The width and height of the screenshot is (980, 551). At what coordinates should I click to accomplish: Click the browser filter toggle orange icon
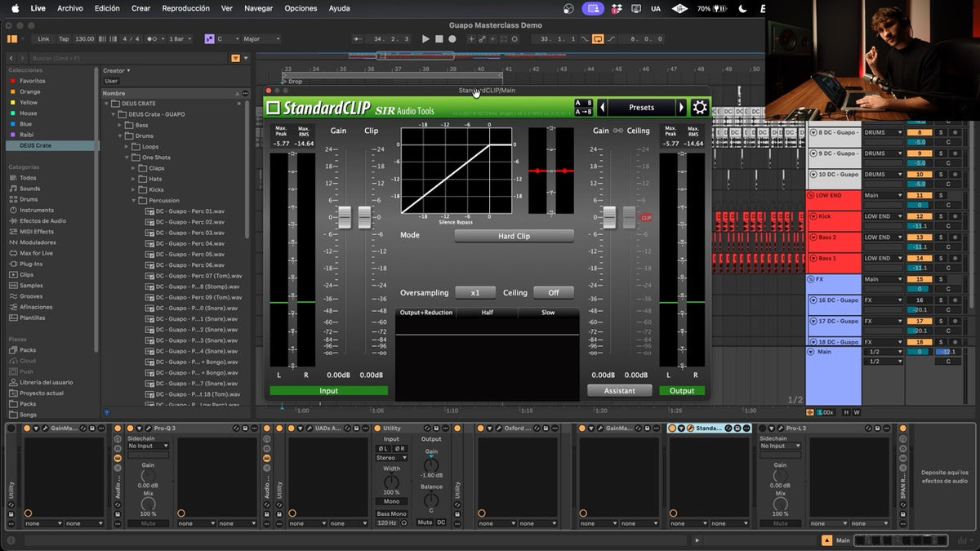click(236, 58)
